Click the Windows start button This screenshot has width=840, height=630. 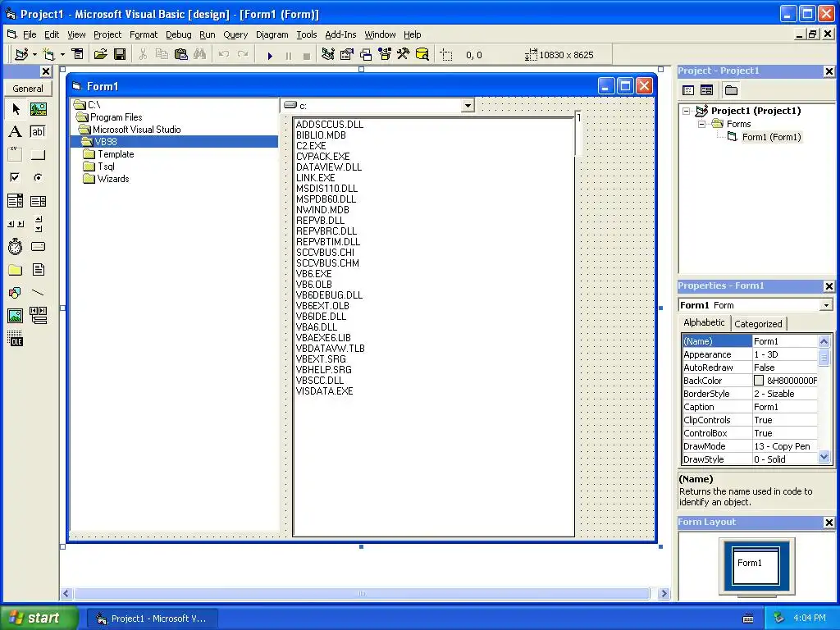pos(39,618)
